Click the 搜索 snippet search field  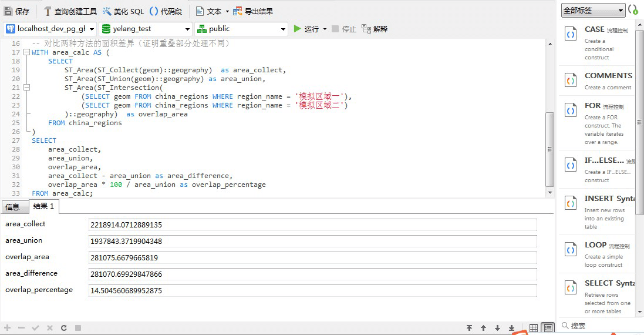point(599,326)
